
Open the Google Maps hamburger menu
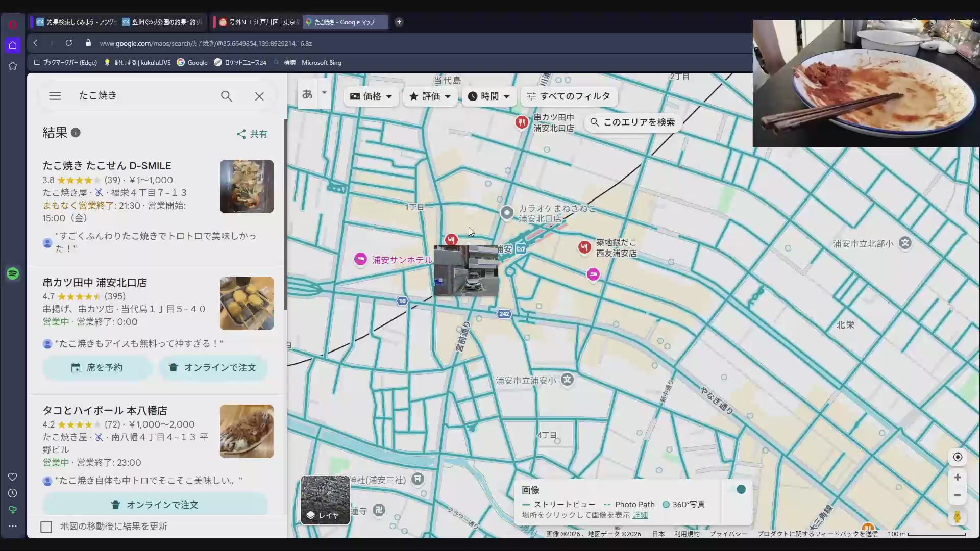pyautogui.click(x=55, y=96)
